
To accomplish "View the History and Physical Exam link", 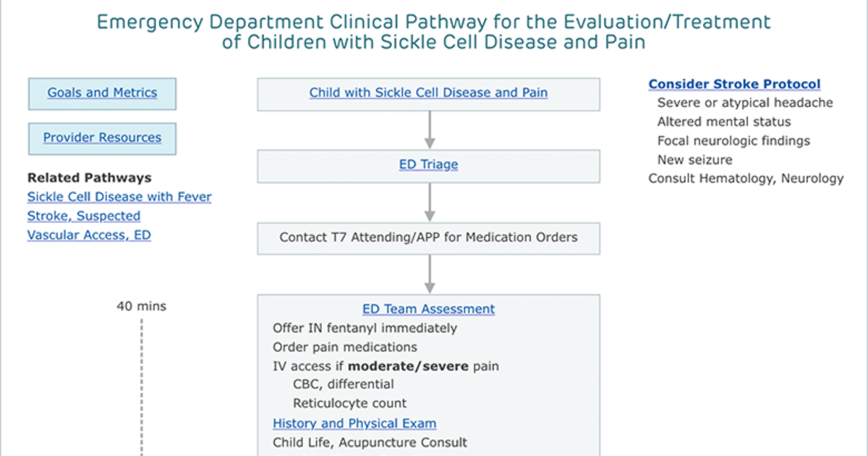I will (x=354, y=423).
